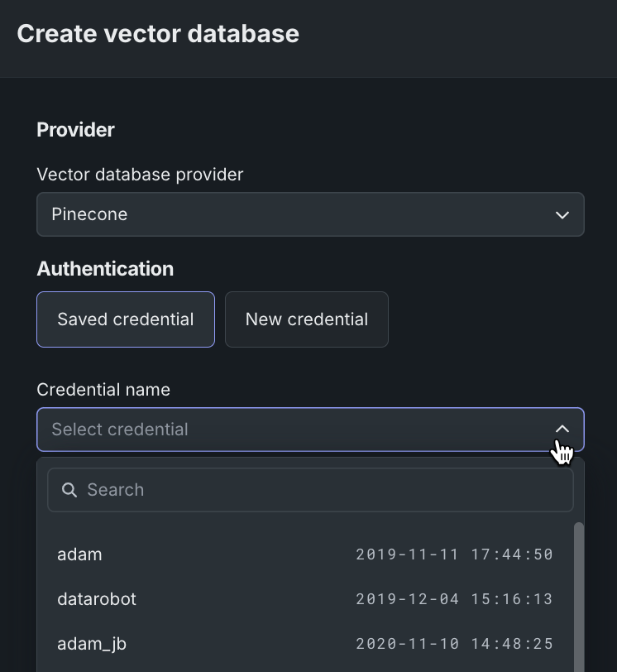617x672 pixels.
Task: Click the magnifying glass search icon
Action: click(69, 490)
